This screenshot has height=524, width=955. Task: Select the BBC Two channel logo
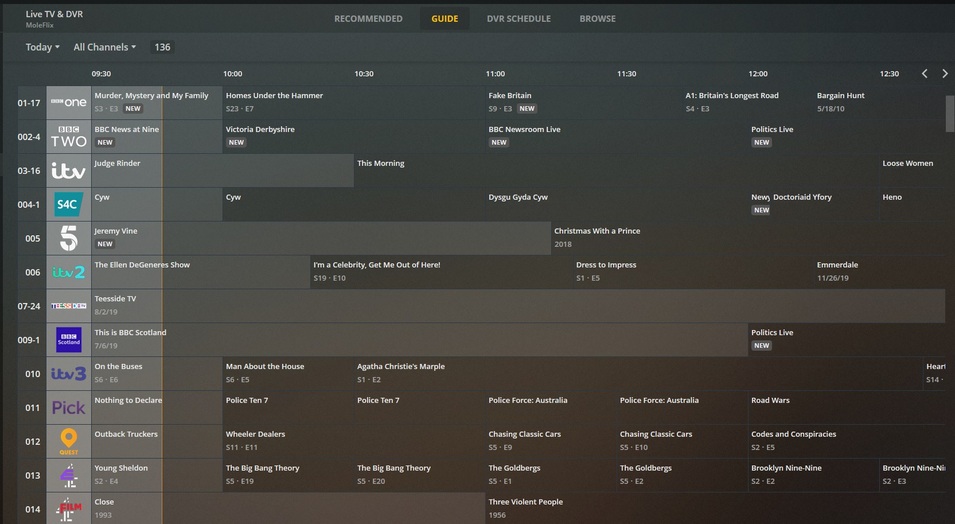[69, 137]
